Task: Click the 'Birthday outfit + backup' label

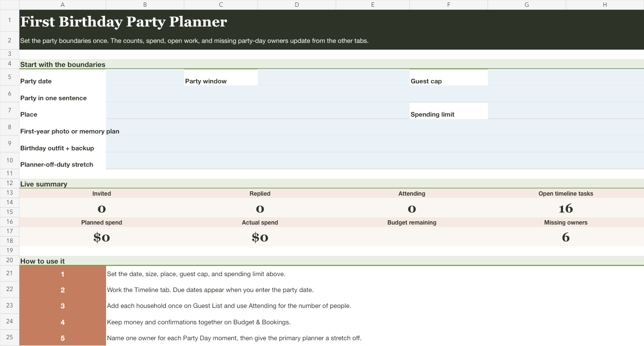Action: point(57,148)
